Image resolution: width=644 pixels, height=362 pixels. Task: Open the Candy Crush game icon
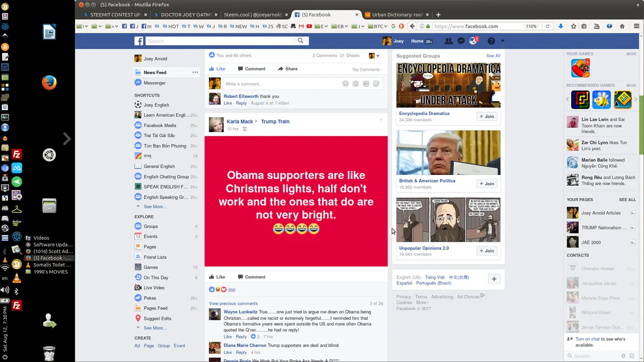pos(580,68)
